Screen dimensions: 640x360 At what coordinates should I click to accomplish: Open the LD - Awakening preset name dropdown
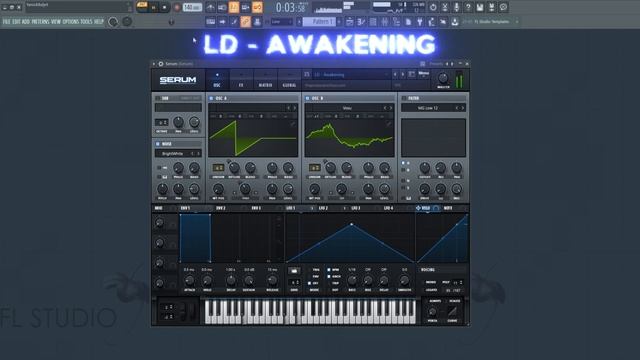point(351,75)
